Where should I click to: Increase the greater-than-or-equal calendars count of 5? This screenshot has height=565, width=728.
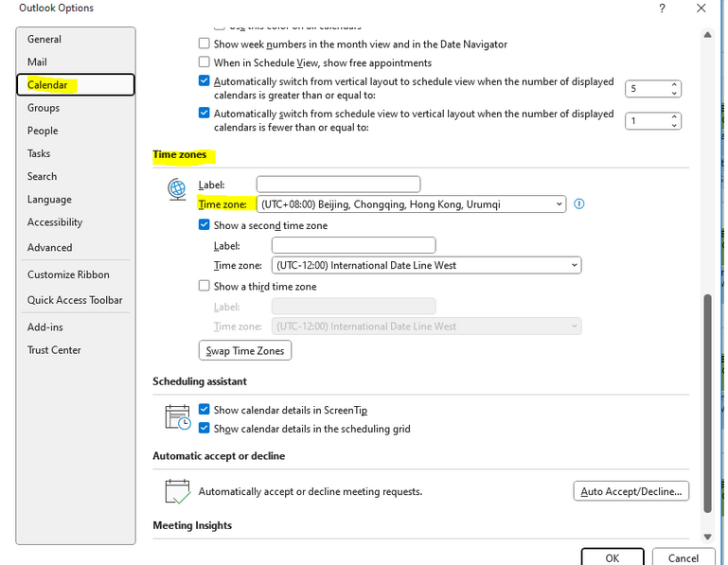(x=674, y=84)
